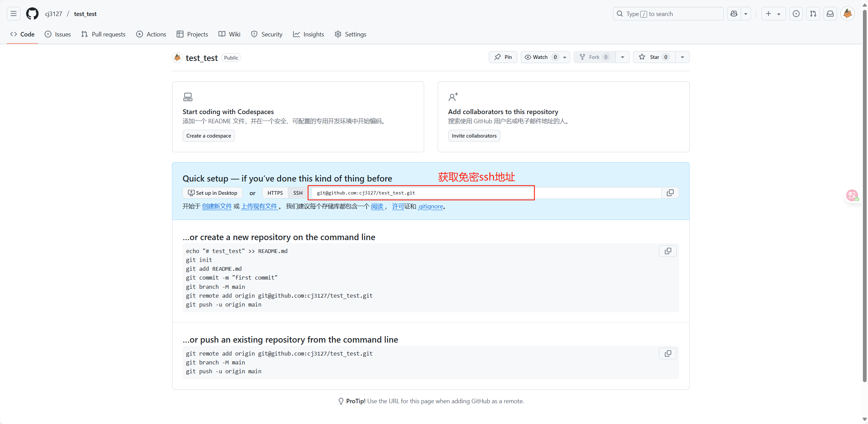Open the 阅读 README link
Viewport: 868px width, 424px height.
(377, 206)
